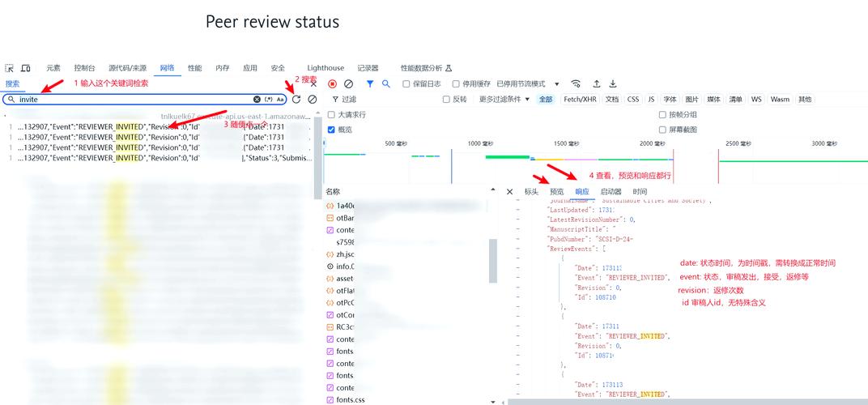Enable the 屏幕截图 checkbox
868x405 pixels.
(x=662, y=130)
